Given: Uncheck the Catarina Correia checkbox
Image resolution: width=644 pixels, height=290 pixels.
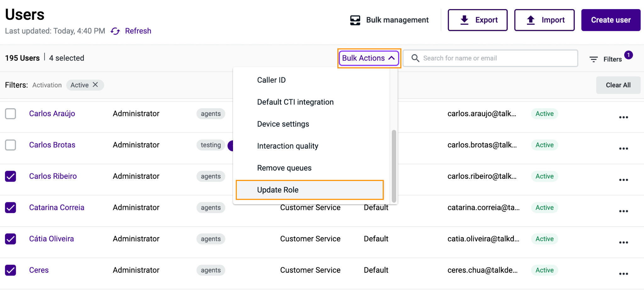Looking at the screenshot, I should coord(11,207).
